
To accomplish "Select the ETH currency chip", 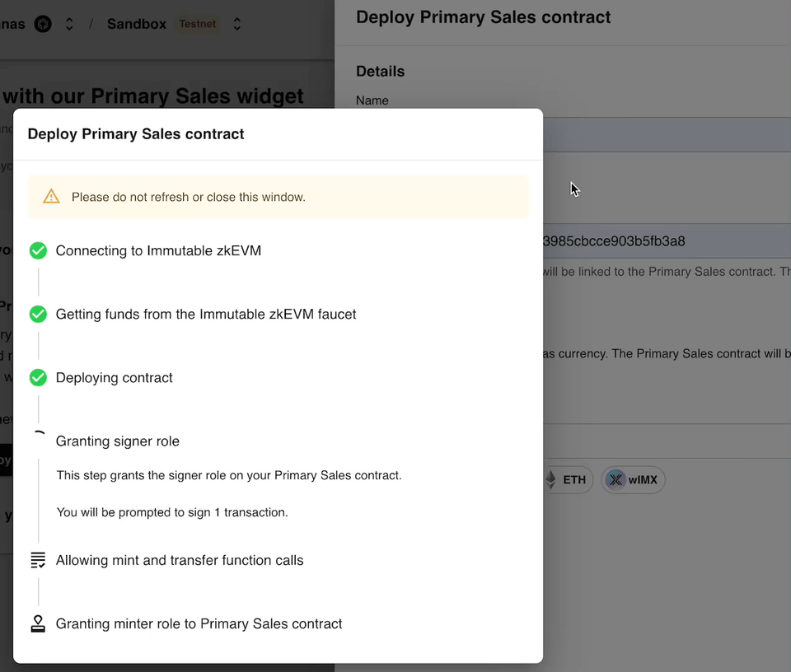I will pyautogui.click(x=567, y=479).
